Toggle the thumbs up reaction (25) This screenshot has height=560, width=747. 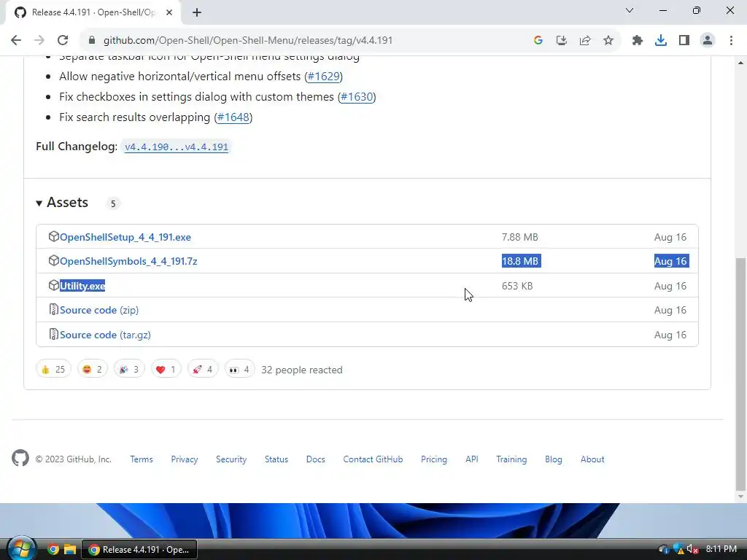pos(53,369)
